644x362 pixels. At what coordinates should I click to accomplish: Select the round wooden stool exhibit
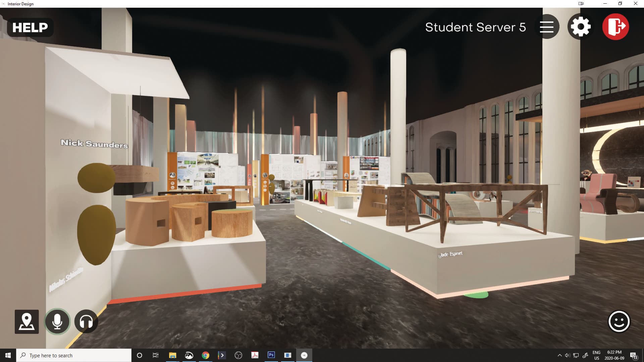pos(232,224)
